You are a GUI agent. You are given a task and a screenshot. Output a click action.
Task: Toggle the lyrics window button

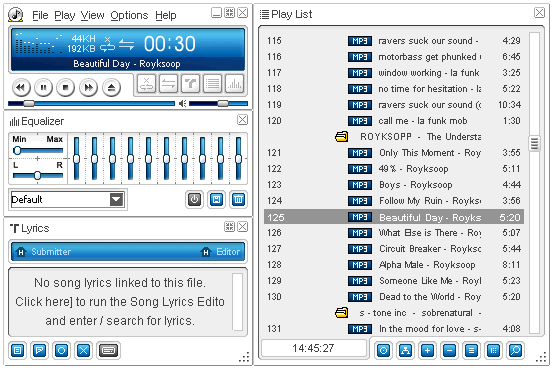(190, 84)
